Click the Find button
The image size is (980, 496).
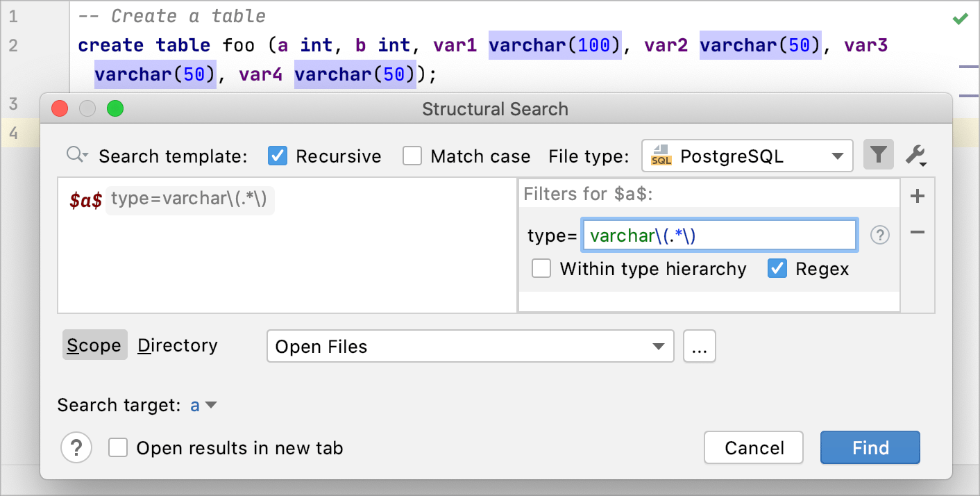870,447
